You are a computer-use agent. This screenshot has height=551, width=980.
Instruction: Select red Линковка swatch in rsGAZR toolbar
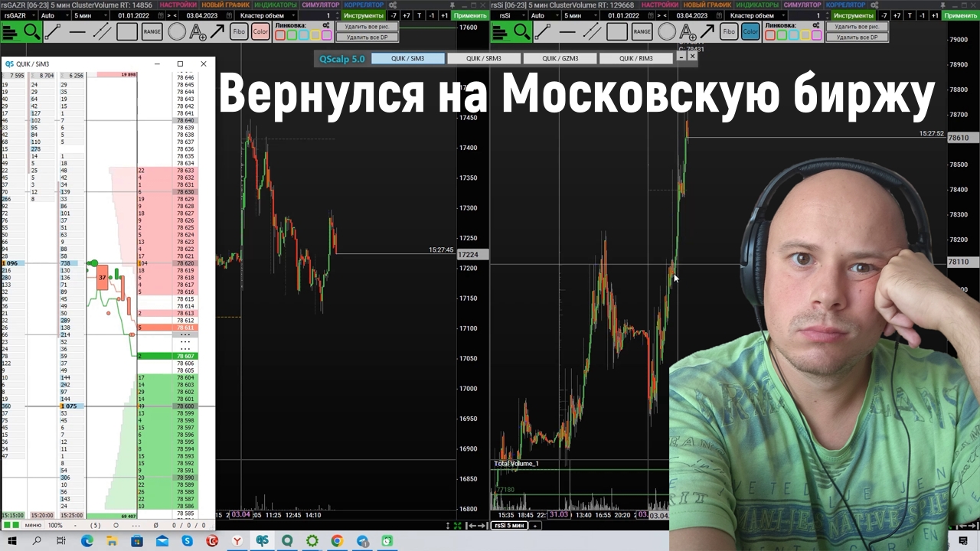pos(280,35)
